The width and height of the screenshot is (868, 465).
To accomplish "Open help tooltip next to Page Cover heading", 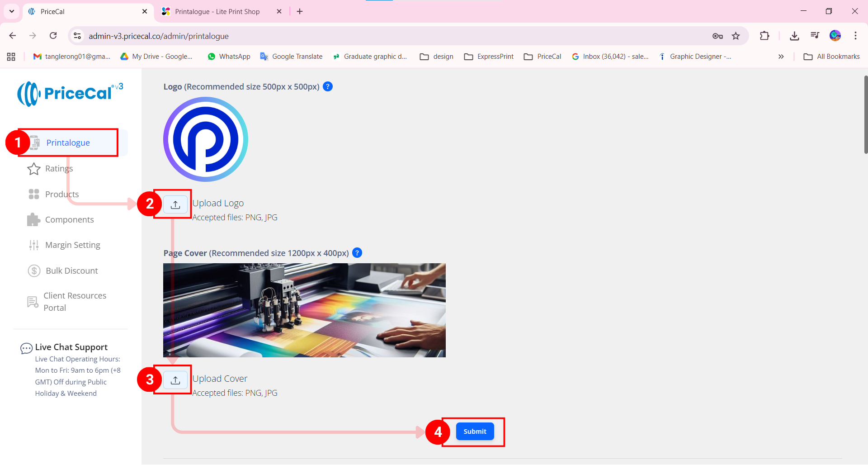I will [357, 253].
